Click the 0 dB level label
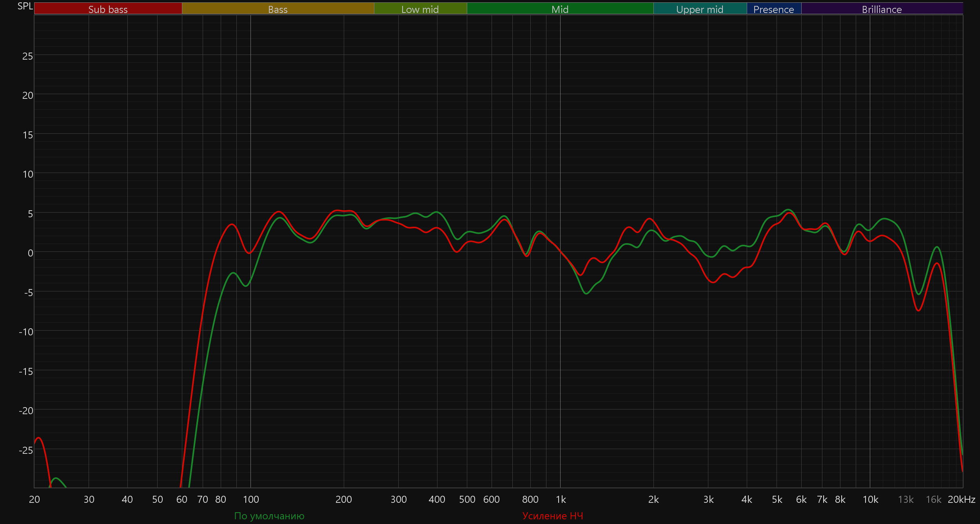Viewport: 980px width, 524px height. pos(30,253)
